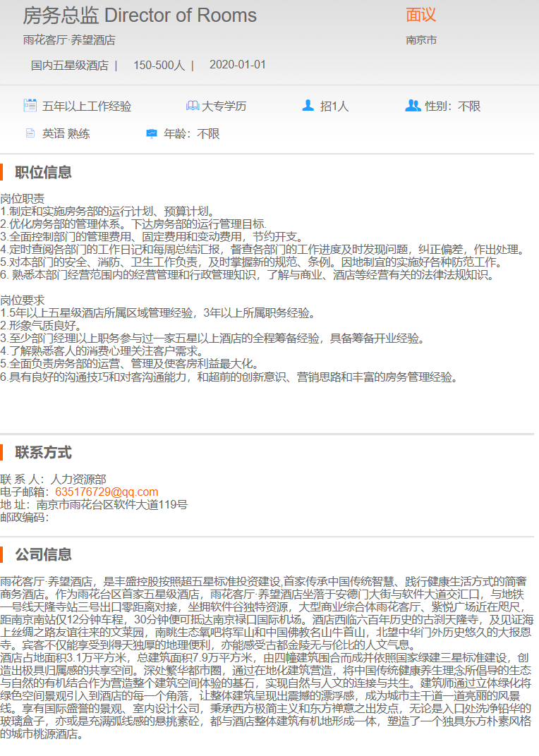Screen dimensions: 539x756
Task: Go to the 公司信息 section heading
Action: (44, 554)
